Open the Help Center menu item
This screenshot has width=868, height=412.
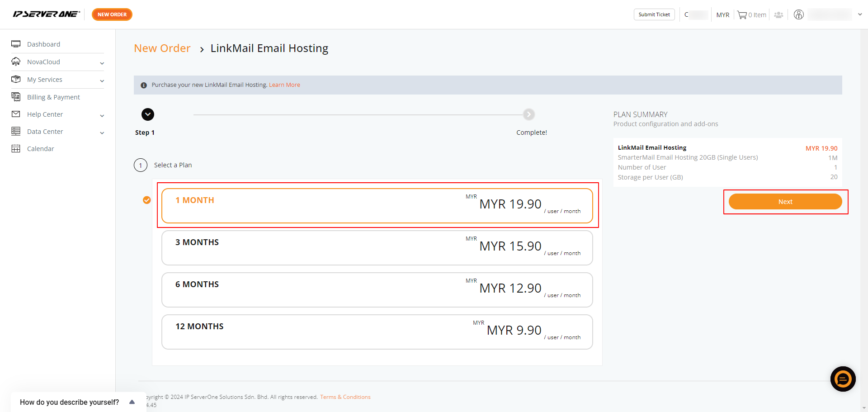point(45,114)
